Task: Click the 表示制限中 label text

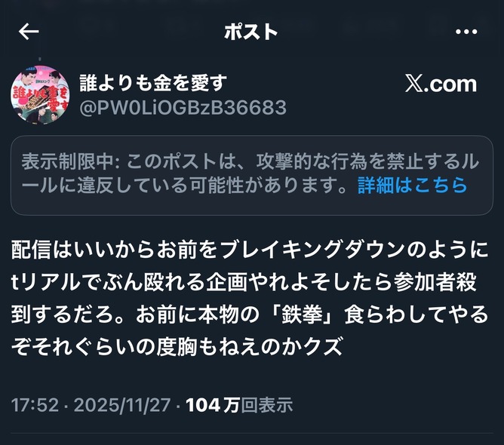Action: 67,161
